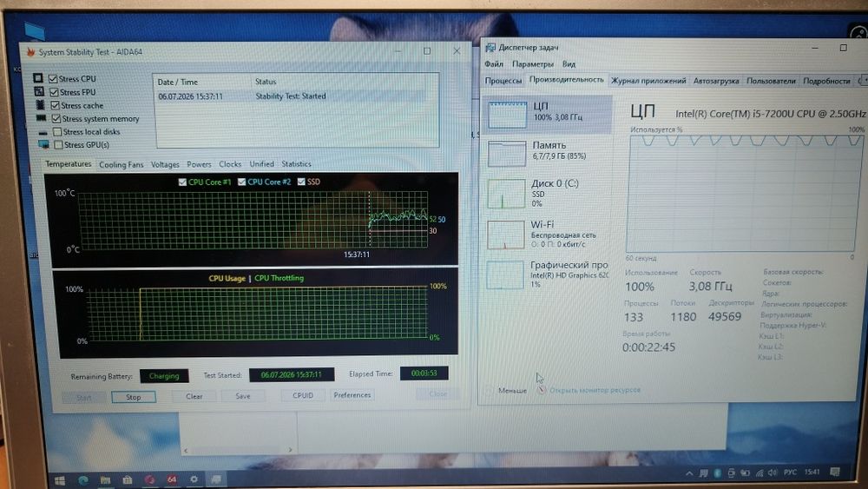Click the monitor icon beside Stress GPU(s)

43,144
